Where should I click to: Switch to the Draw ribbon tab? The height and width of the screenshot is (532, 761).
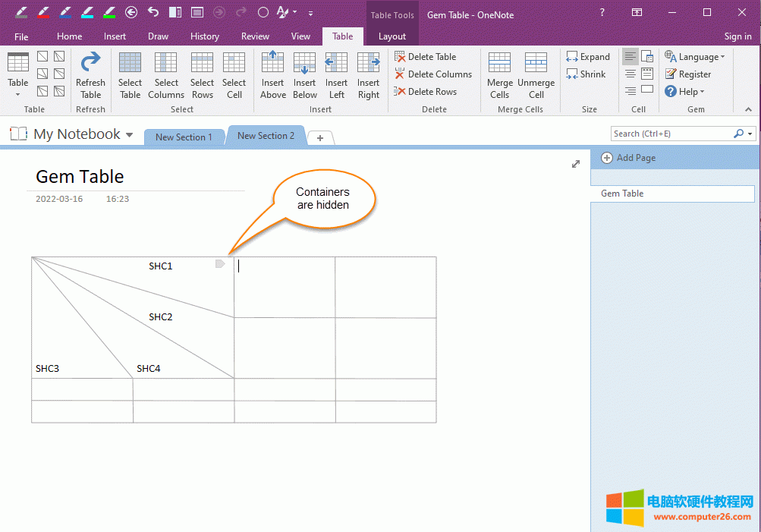pyautogui.click(x=158, y=36)
